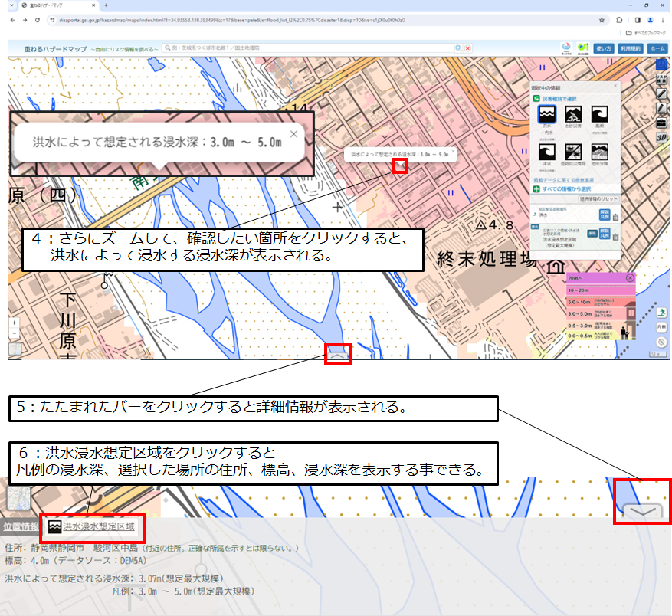
Task: Select the 津波 tsunami hazard icon
Action: pos(547,152)
